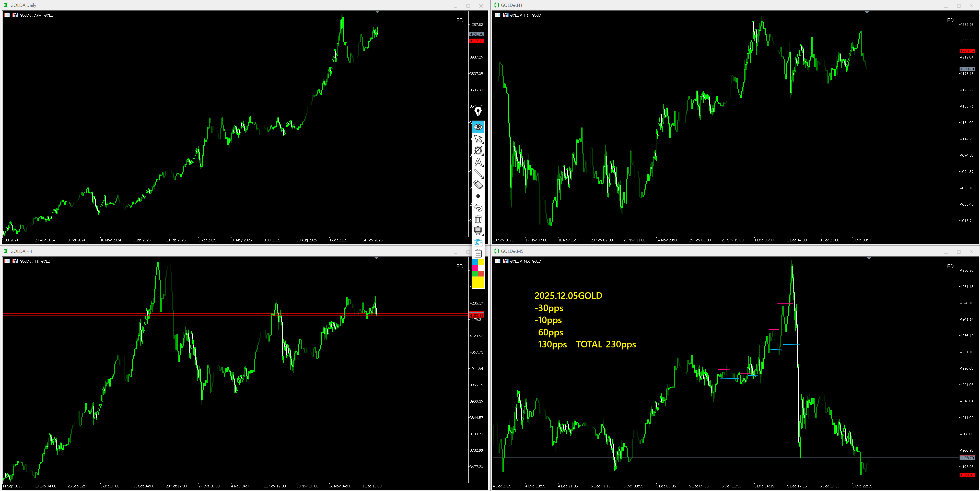Click the pen nib icon above toolbar
This screenshot has width=980, height=491.
pos(478,111)
